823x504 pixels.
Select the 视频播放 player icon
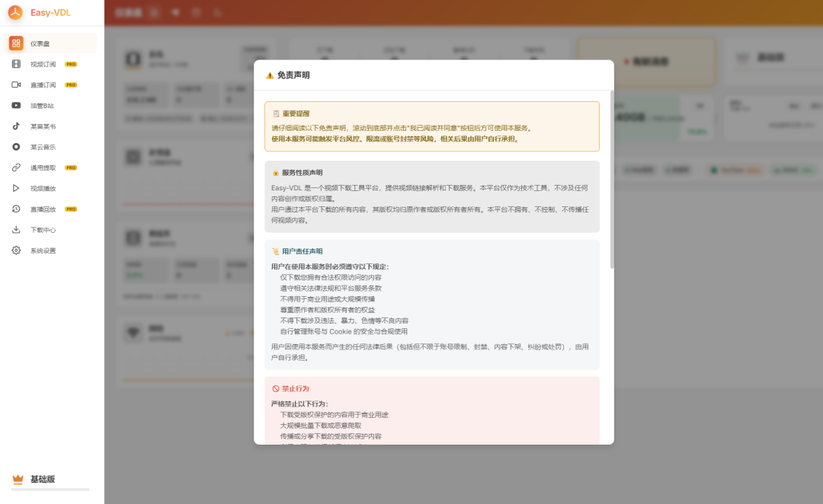coord(15,188)
